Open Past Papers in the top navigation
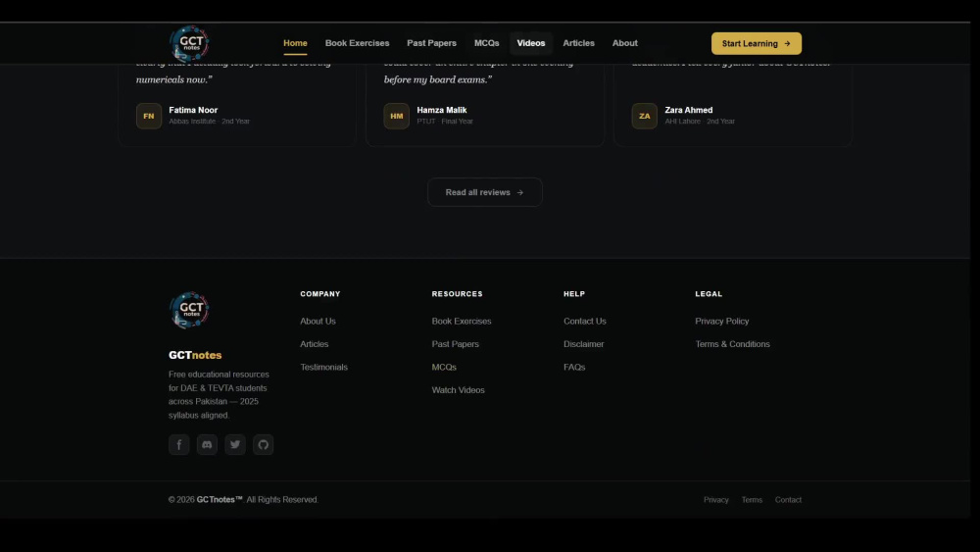Image resolution: width=980 pixels, height=552 pixels. 431,43
